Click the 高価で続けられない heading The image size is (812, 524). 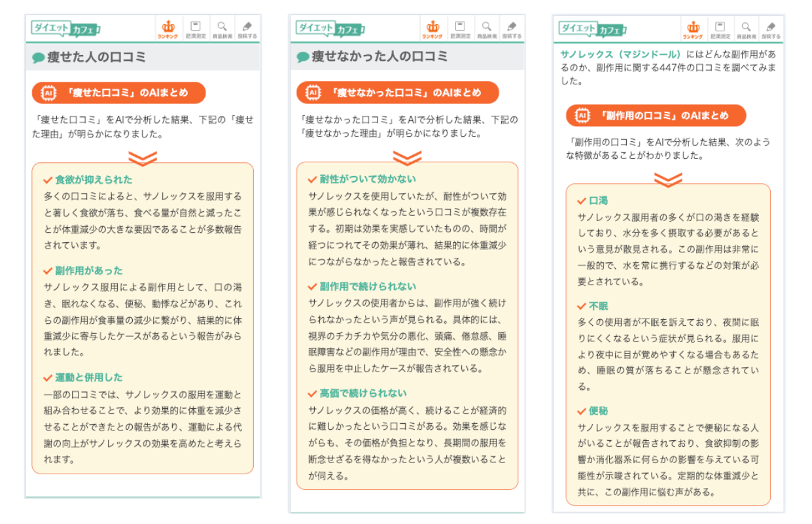(x=363, y=393)
